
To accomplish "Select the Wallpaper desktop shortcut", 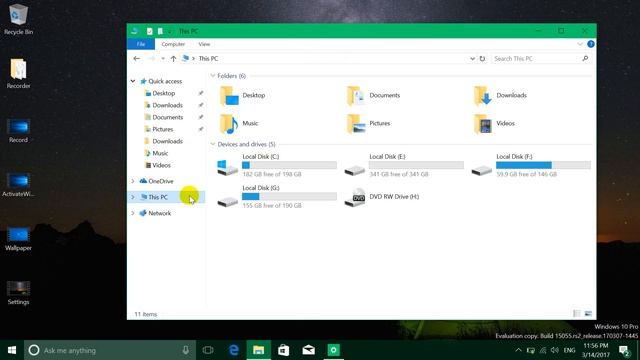I will (x=18, y=239).
